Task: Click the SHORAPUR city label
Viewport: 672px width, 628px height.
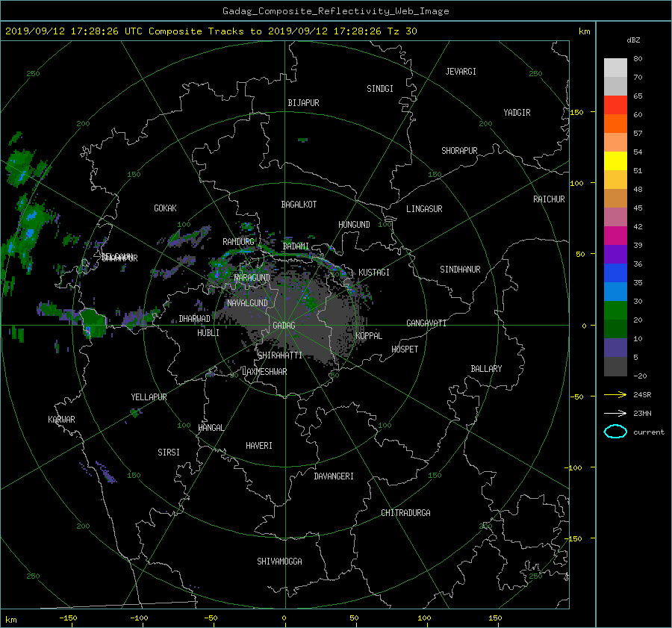Action: (x=459, y=150)
